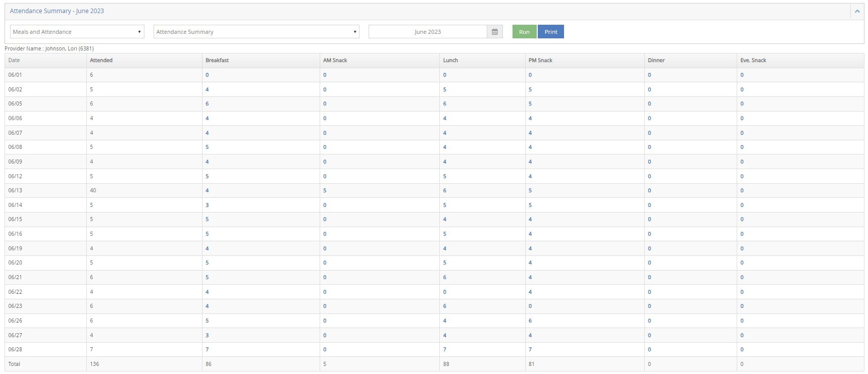Open Breakfast count link for 06/28
The image size is (868, 374).
(207, 349)
